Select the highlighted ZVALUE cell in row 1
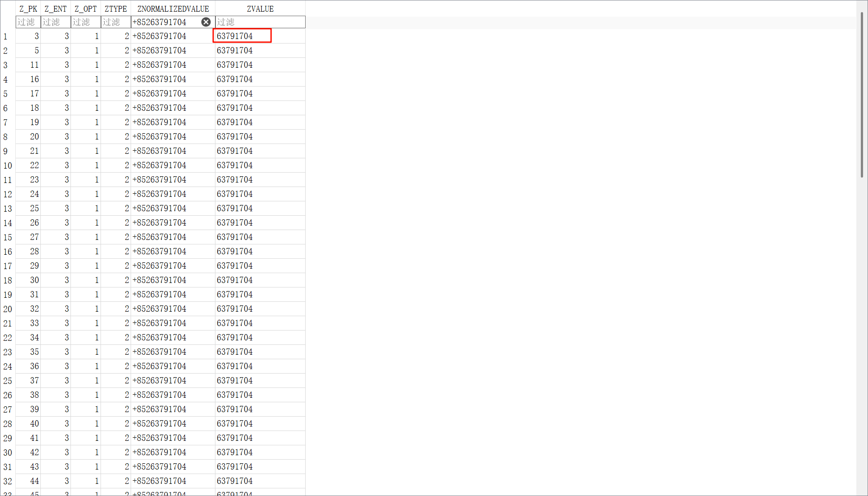Viewport: 868px width, 496px height. (242, 36)
